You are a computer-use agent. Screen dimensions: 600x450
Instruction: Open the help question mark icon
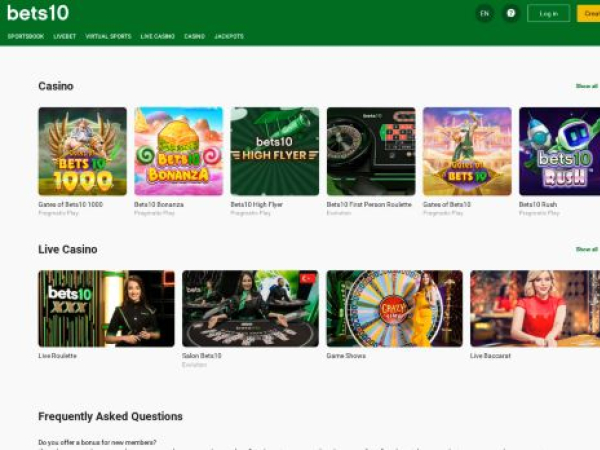tap(511, 13)
